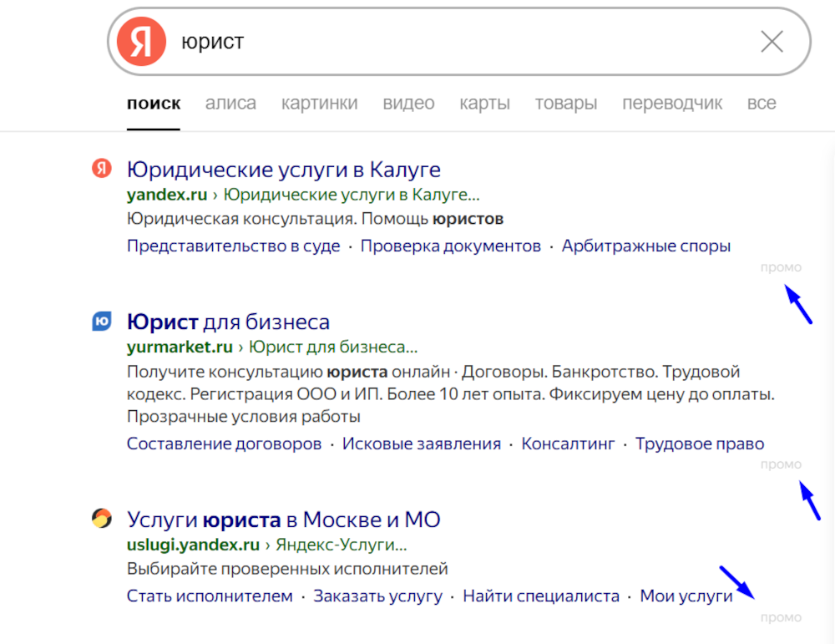Click промо label under Калуге result
This screenshot has height=644, width=835.
tap(781, 267)
